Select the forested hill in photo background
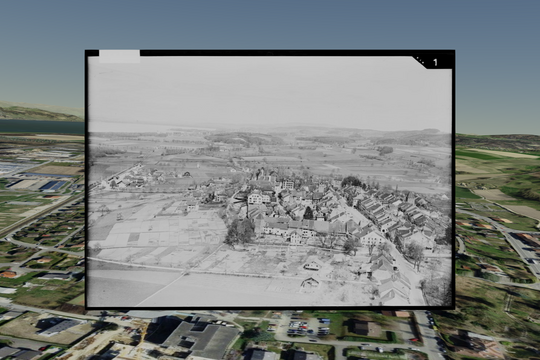 pyautogui.click(x=245, y=138)
